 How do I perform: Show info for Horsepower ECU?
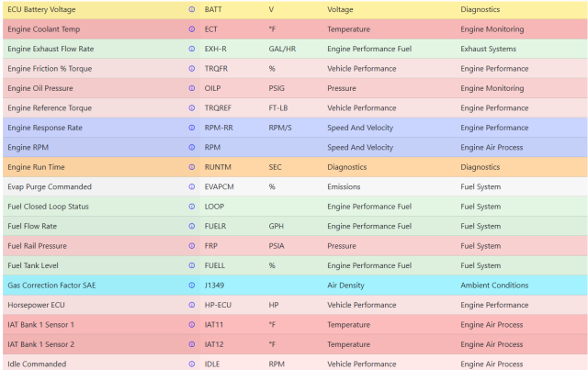(192, 305)
